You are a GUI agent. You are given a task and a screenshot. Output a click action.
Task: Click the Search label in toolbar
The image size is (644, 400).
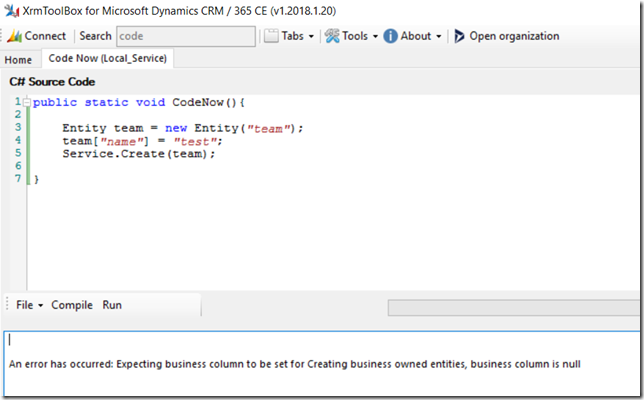[95, 36]
